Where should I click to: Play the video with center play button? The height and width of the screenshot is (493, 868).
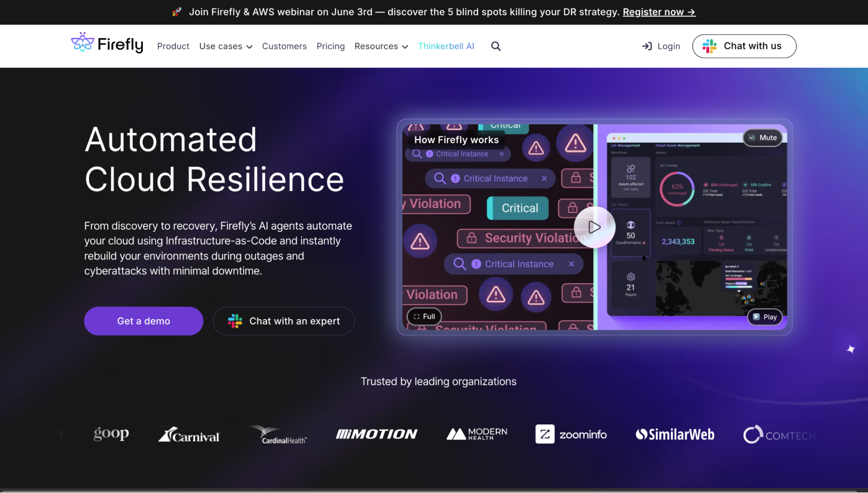tap(594, 227)
